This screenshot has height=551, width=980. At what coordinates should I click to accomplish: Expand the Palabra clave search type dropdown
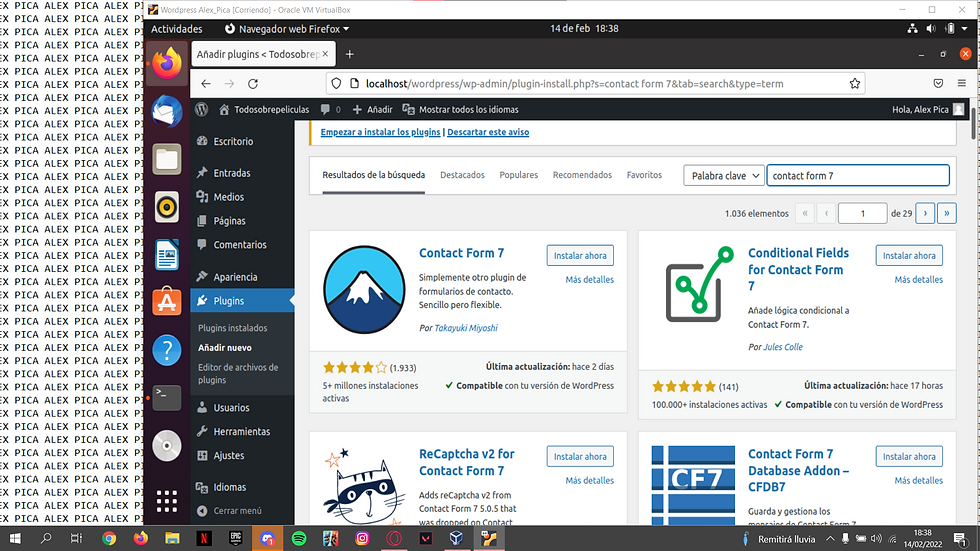pyautogui.click(x=724, y=176)
